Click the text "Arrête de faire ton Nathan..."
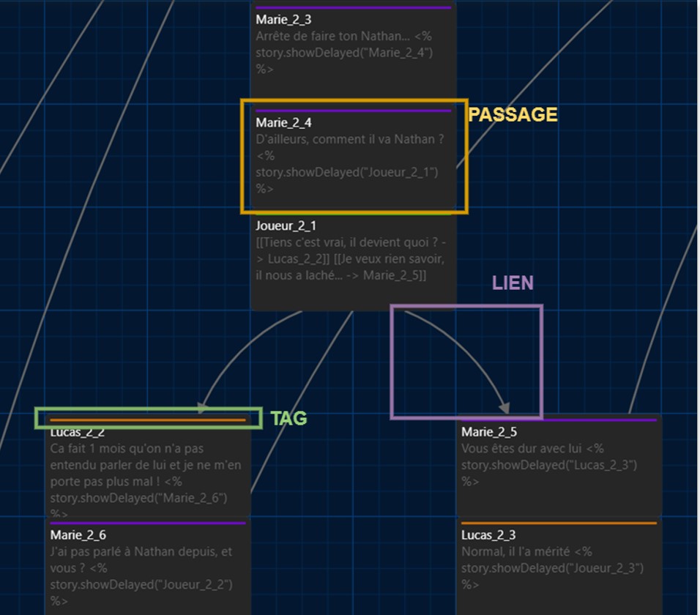The image size is (700, 615). [333, 36]
